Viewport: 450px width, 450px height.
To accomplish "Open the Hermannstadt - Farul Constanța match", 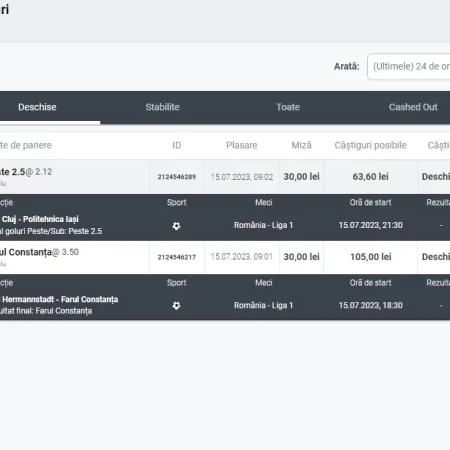I will 59,299.
